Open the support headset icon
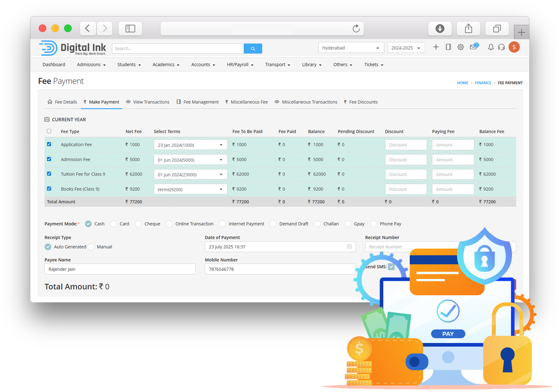This screenshot has height=392, width=559. [501, 47]
